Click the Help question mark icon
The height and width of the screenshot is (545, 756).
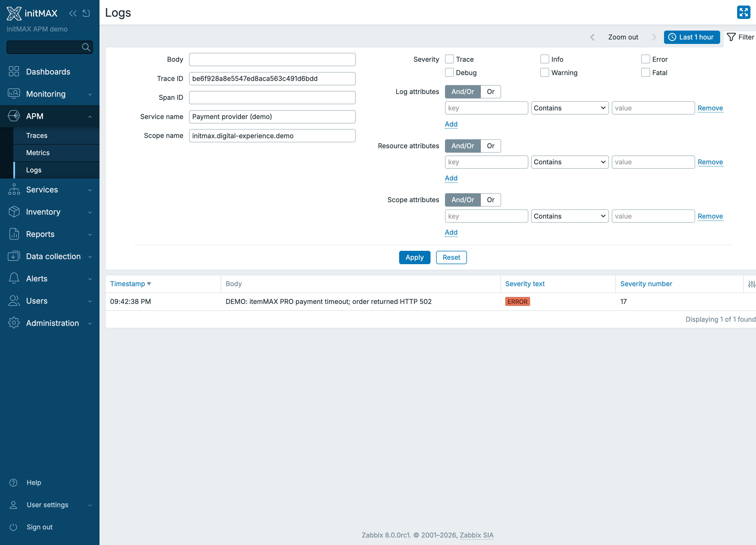point(13,482)
